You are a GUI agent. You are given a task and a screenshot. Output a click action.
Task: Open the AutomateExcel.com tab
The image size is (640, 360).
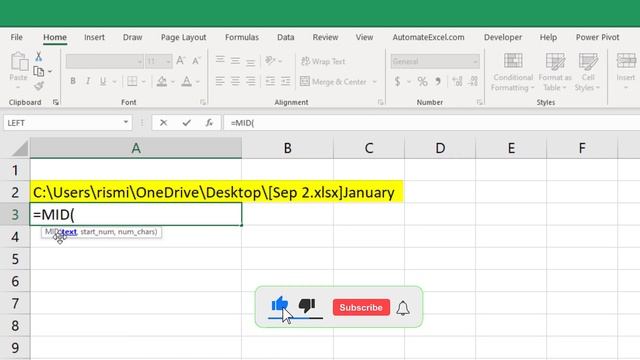click(x=428, y=37)
